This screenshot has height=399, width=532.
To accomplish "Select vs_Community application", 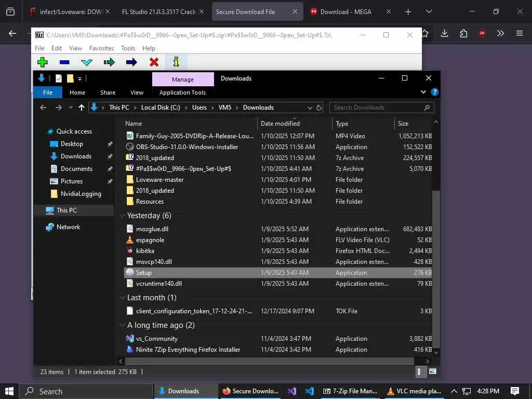I will pyautogui.click(x=156, y=339).
